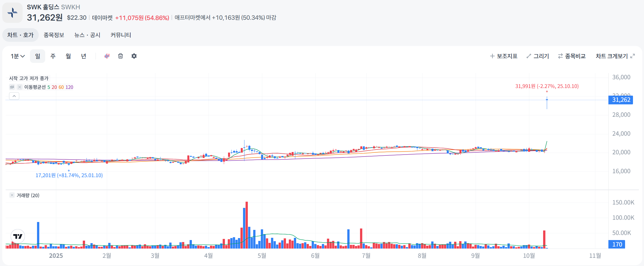Switch to 종목정보 tab
This screenshot has width=644, height=266.
point(54,35)
